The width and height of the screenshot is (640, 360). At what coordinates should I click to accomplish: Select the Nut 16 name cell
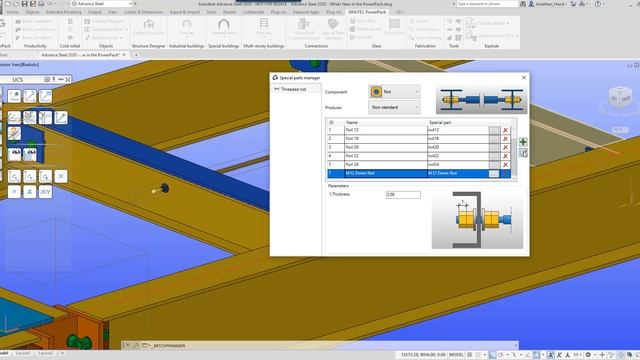pos(386,139)
